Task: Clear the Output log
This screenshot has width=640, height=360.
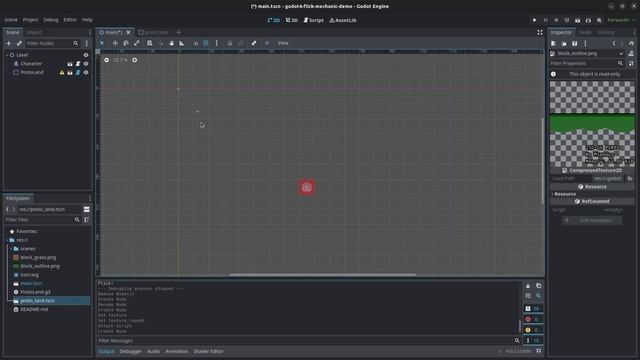Action: [528, 286]
